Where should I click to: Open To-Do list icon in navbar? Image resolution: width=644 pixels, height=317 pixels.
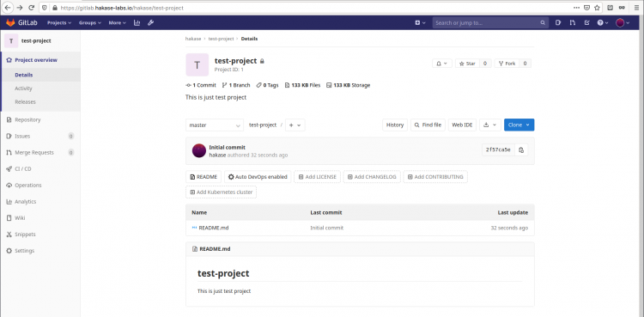pyautogui.click(x=586, y=22)
